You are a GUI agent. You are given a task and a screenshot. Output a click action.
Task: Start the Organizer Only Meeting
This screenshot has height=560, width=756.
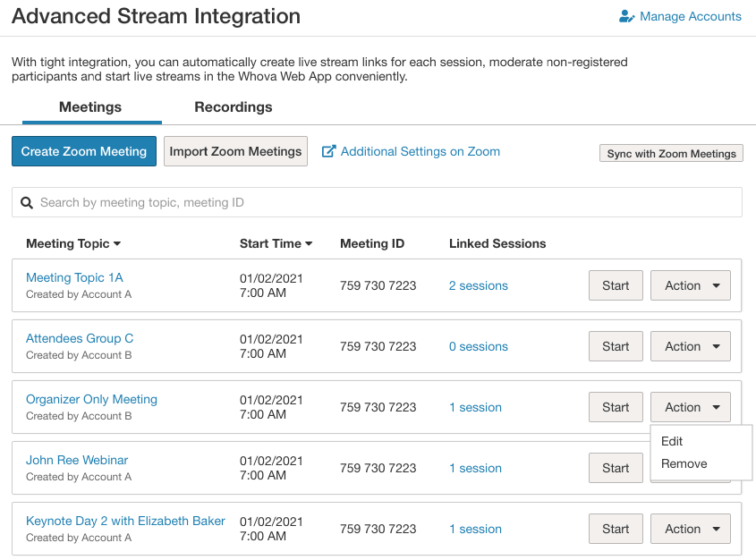tap(616, 407)
